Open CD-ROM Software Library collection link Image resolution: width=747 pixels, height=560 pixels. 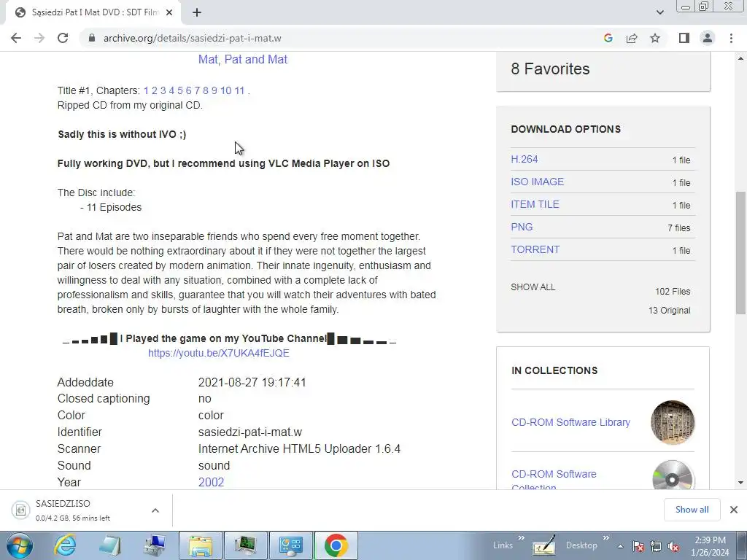click(570, 422)
